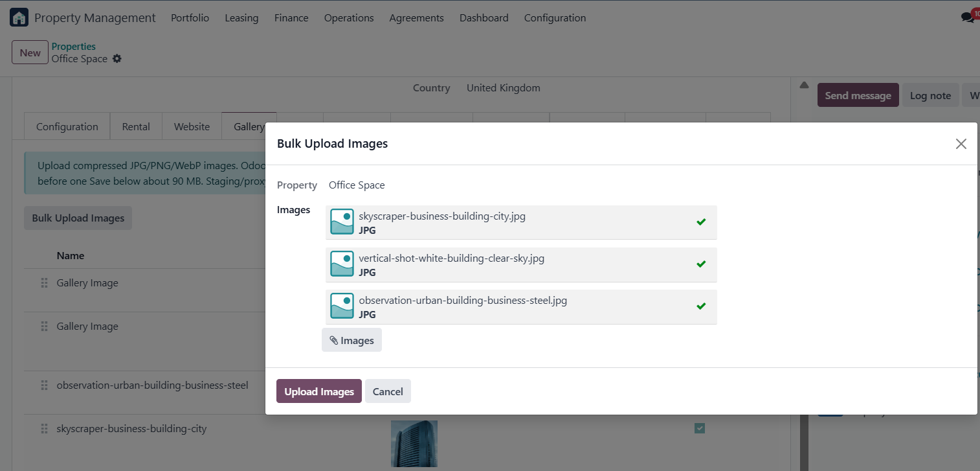Screen dimensions: 980x471
Task: Select the Gallery tab
Action: tap(249, 126)
